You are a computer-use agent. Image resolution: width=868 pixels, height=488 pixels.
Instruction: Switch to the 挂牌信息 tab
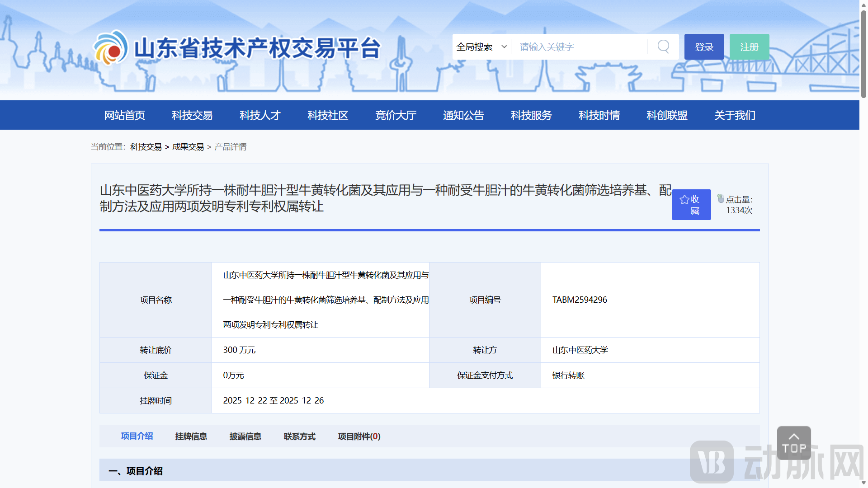click(x=191, y=436)
